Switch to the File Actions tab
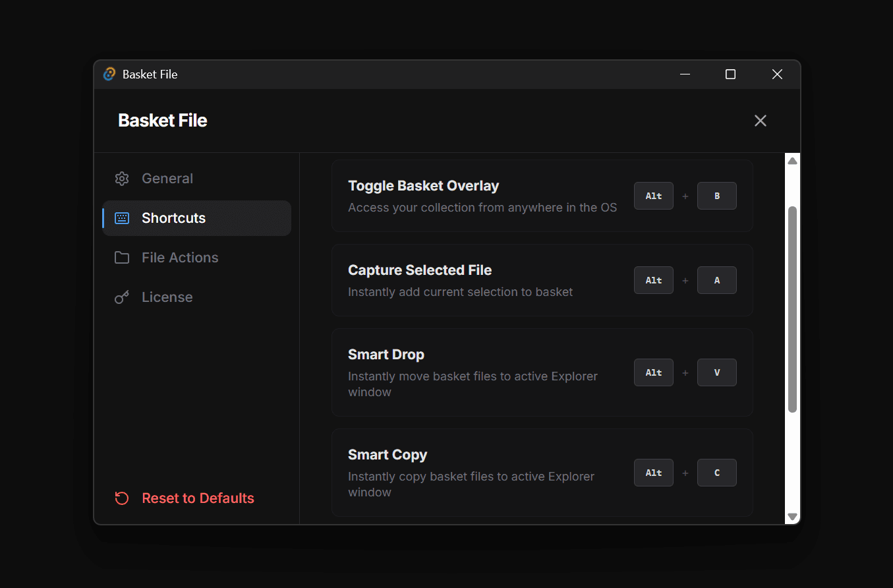This screenshot has height=588, width=893. tap(196, 258)
